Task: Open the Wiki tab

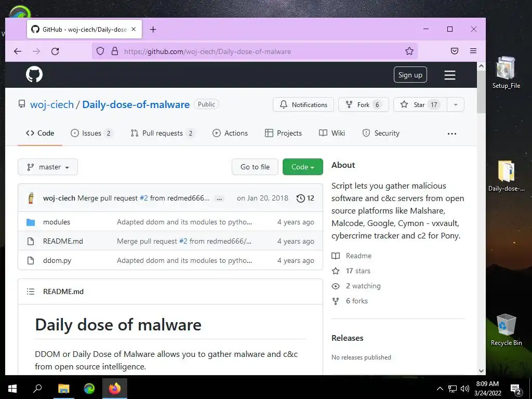Action: coord(332,134)
